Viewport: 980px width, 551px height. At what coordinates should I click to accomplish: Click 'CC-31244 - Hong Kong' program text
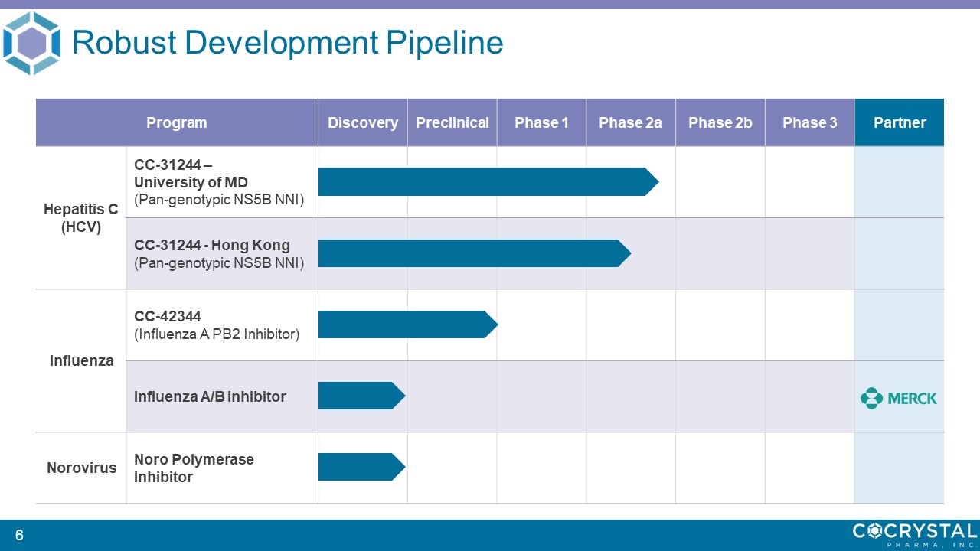(x=212, y=245)
